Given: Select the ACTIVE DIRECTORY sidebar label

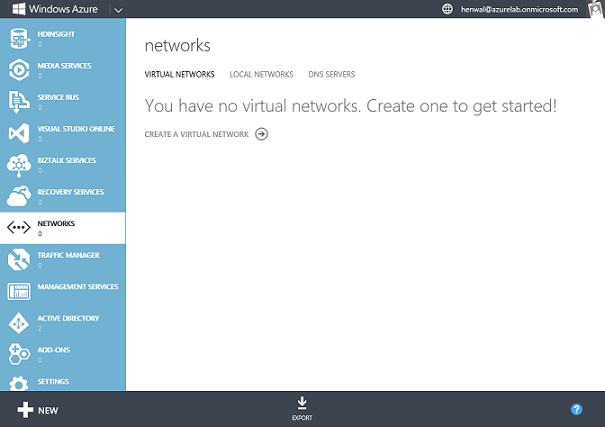Looking at the screenshot, I should 68,319.
